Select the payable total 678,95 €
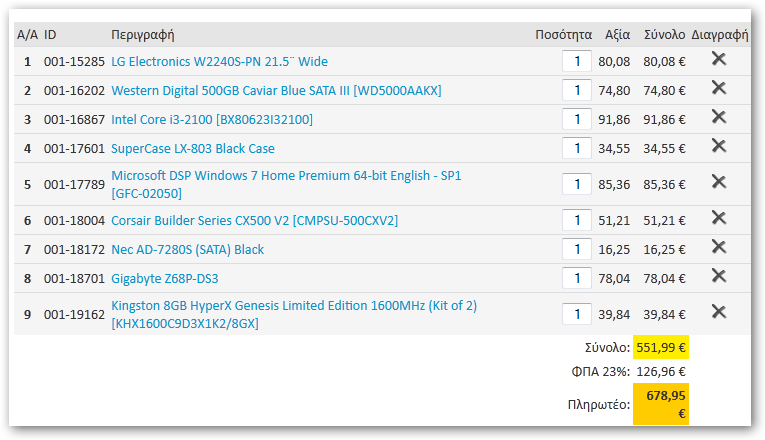Viewport: 765px width, 440px height. pyautogui.click(x=661, y=404)
